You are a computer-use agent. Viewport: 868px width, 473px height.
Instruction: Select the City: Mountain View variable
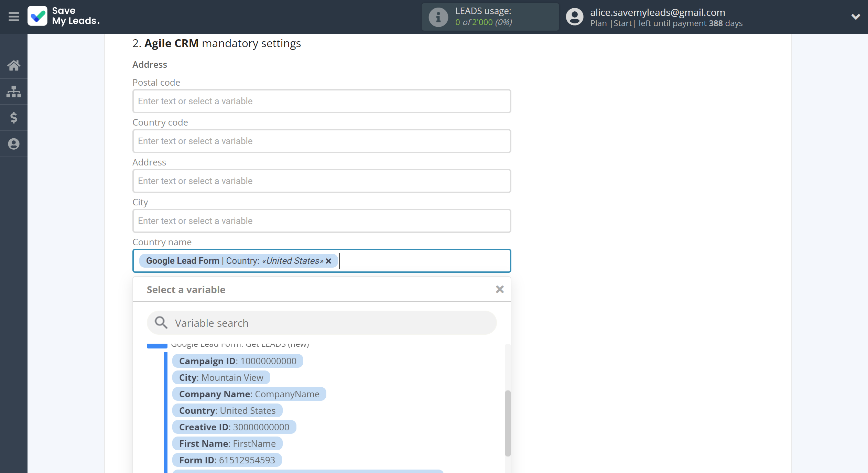(221, 377)
